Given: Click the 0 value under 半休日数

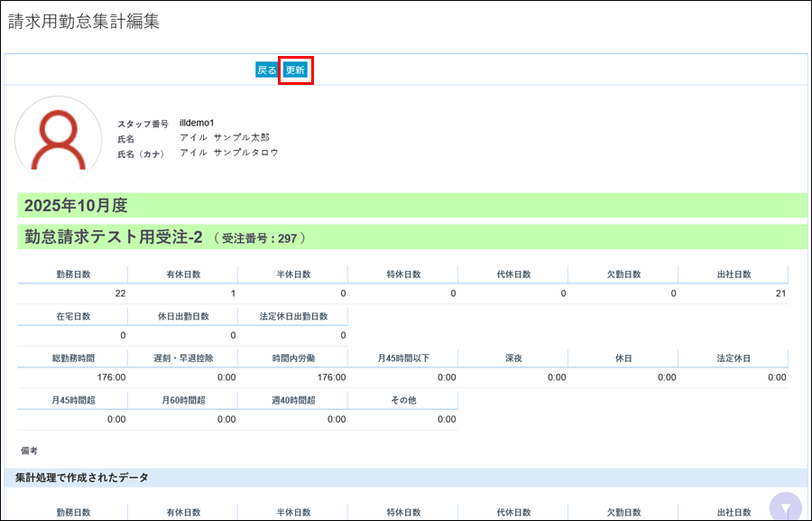Looking at the screenshot, I should coord(344,293).
